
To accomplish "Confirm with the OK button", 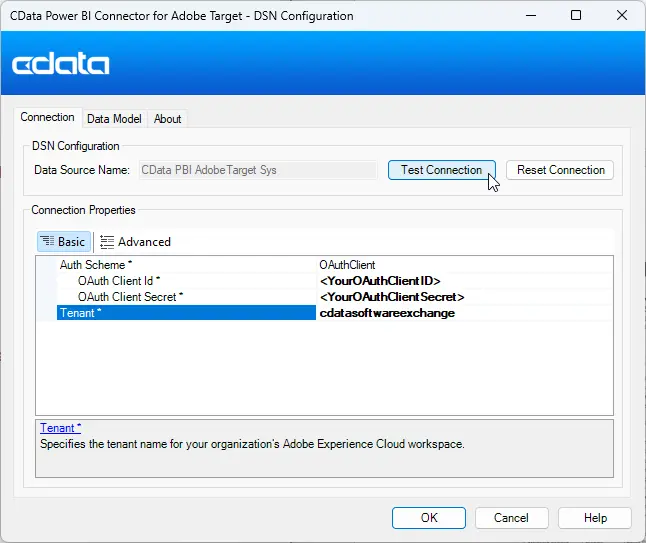I will [429, 518].
